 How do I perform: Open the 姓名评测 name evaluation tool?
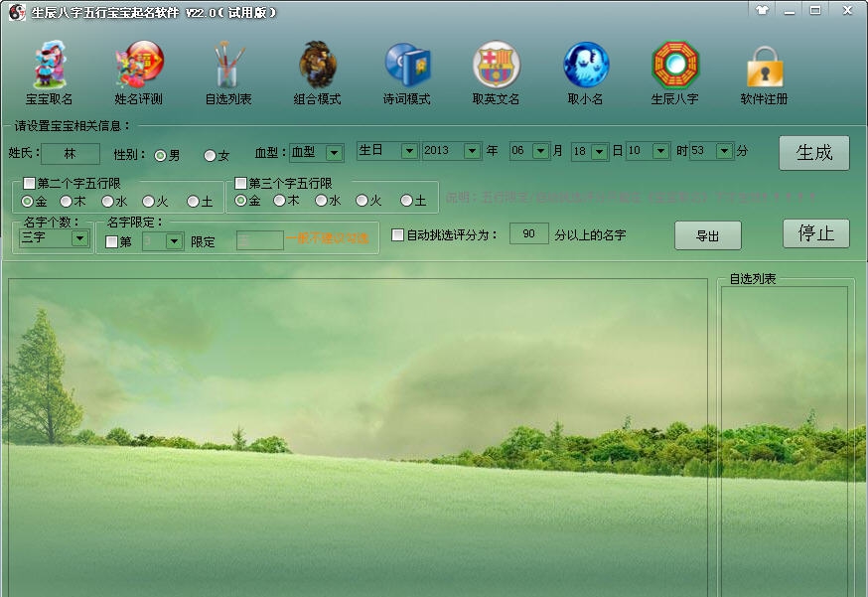click(139, 70)
